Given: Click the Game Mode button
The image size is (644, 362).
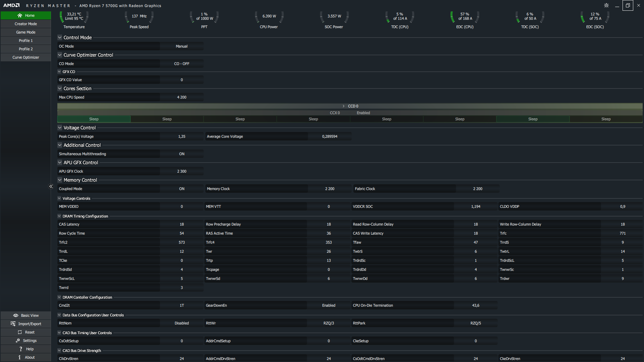Looking at the screenshot, I should [26, 32].
